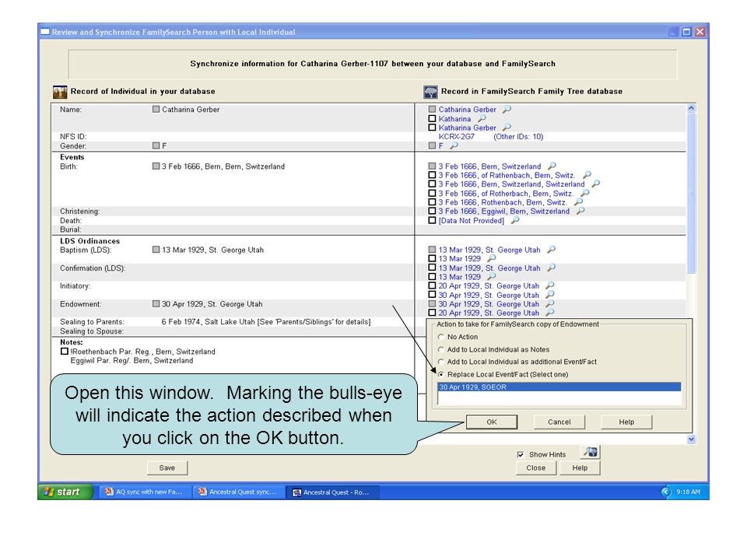
Task: Check birth Eggiwil, Bern, Switzerland checkbox
Action: [432, 211]
